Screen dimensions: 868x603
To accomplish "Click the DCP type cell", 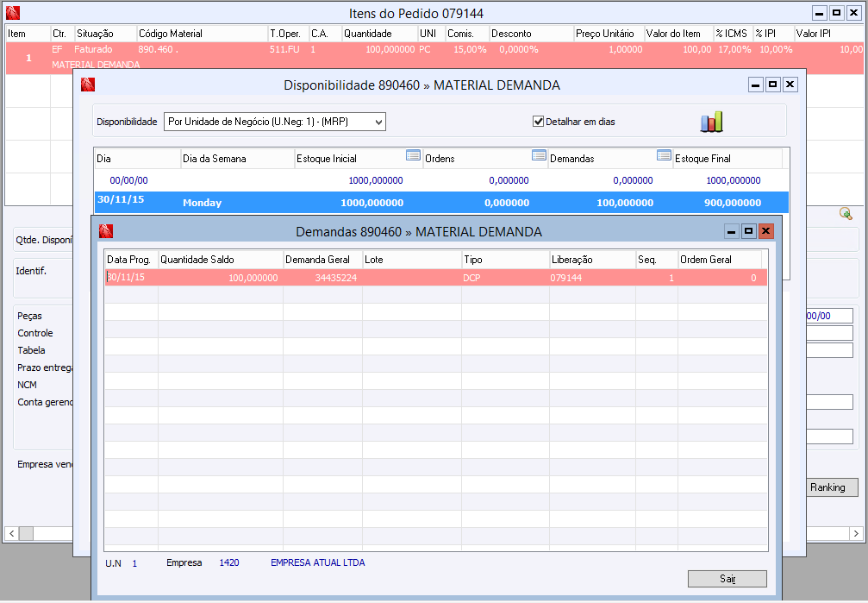I will pyautogui.click(x=505, y=278).
